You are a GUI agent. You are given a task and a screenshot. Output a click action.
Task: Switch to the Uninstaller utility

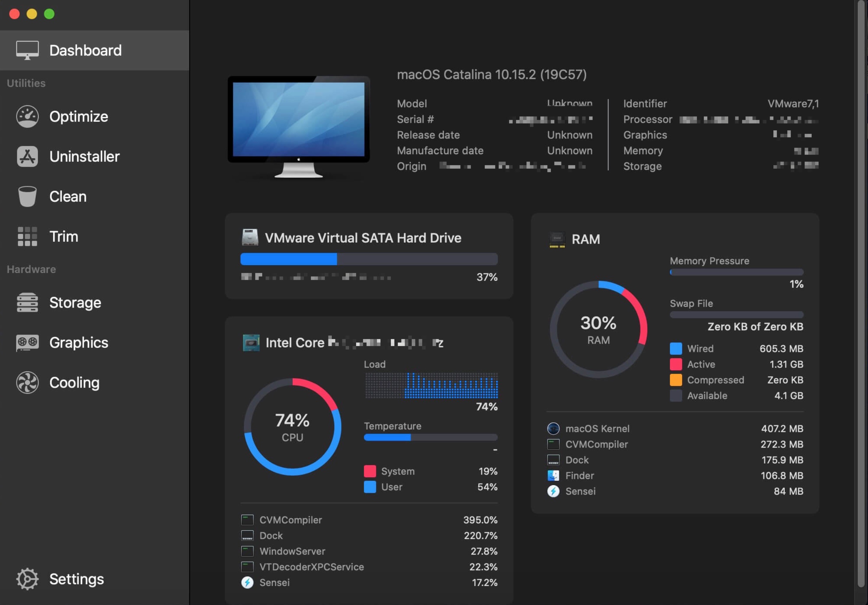tap(84, 156)
